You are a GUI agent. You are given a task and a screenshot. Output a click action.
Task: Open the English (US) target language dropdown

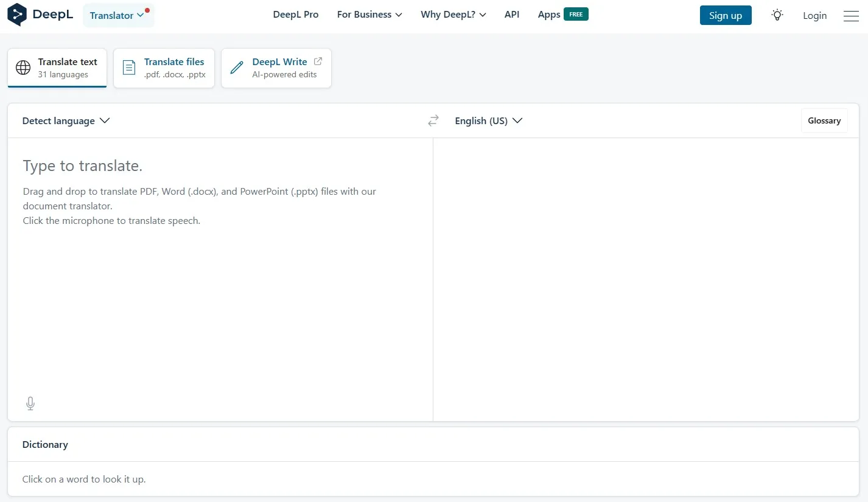point(488,120)
